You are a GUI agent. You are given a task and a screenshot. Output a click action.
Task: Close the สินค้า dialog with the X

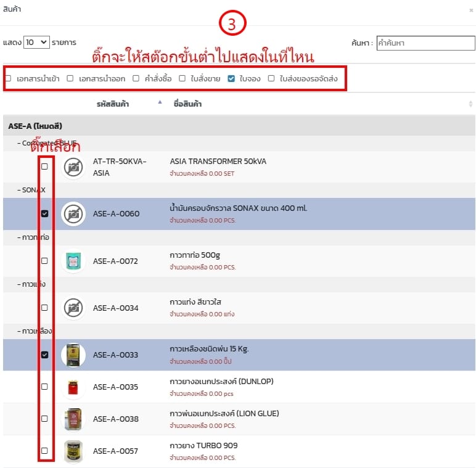(472, 10)
